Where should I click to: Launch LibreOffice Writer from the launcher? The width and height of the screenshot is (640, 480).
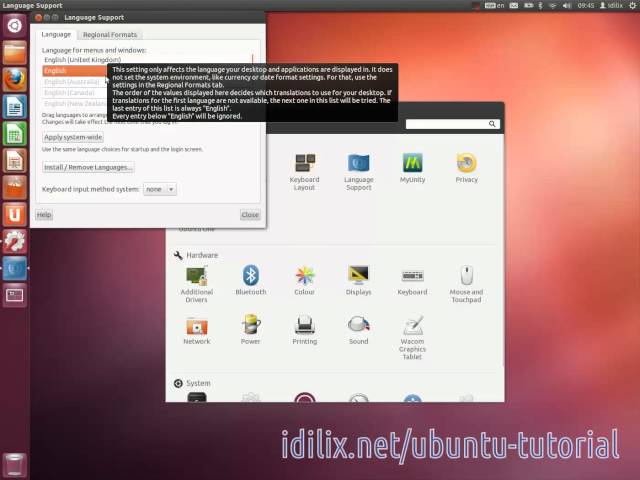(x=15, y=107)
